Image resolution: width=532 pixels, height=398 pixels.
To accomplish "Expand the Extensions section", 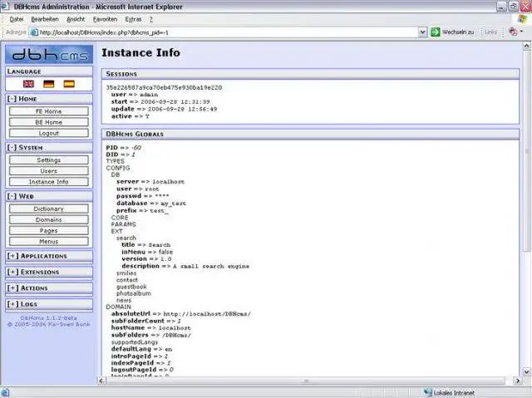I will (13, 272).
